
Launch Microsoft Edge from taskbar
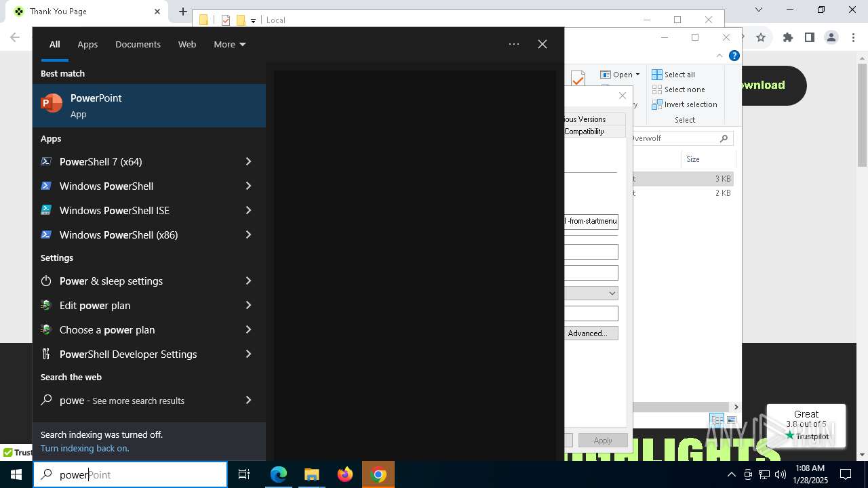(279, 474)
